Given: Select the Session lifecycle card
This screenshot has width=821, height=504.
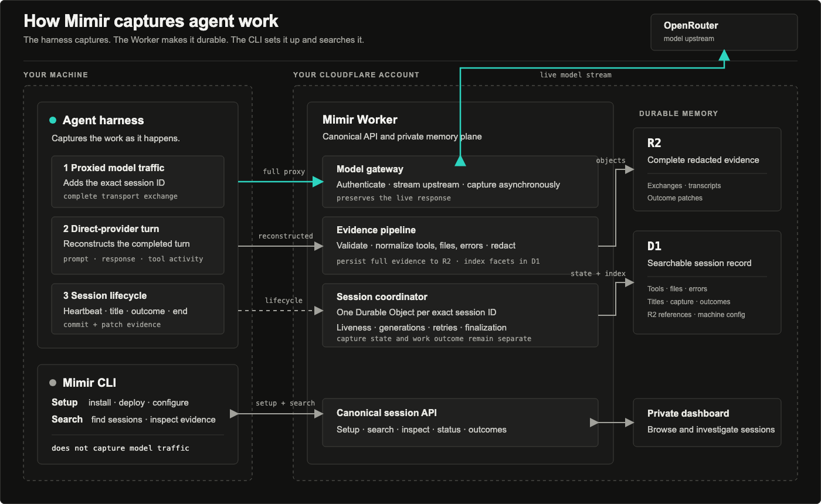Looking at the screenshot, I should point(138,309).
